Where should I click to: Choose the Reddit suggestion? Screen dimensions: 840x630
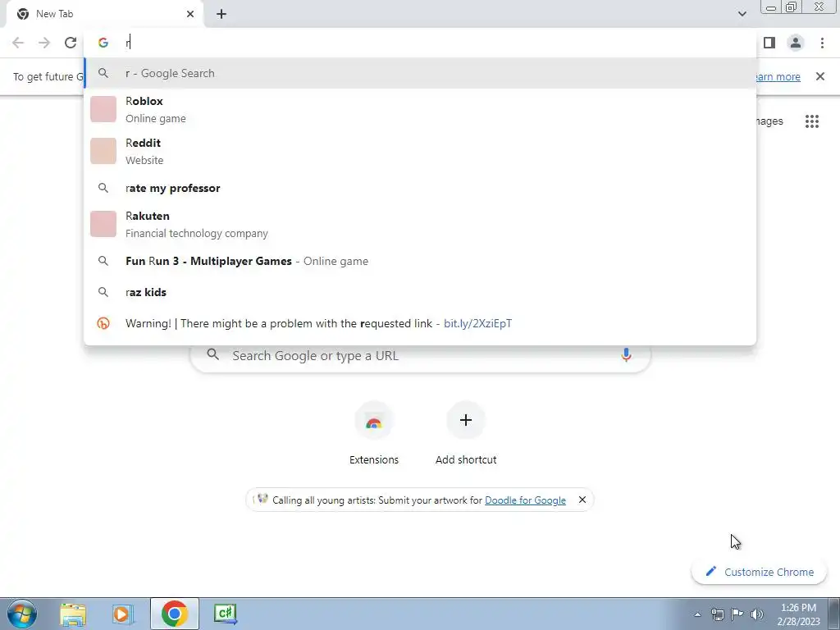[x=420, y=151]
